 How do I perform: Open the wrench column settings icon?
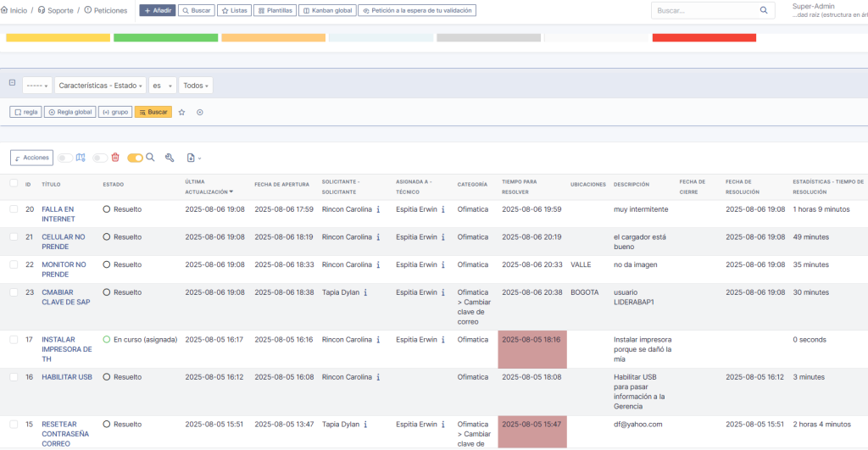170,158
